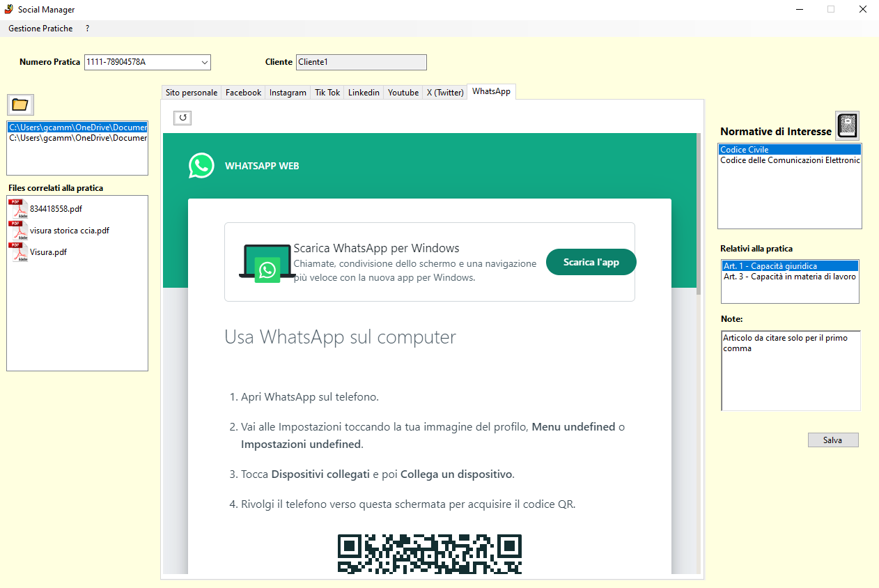Expand the Numero Pratica dropdown arrow

205,62
